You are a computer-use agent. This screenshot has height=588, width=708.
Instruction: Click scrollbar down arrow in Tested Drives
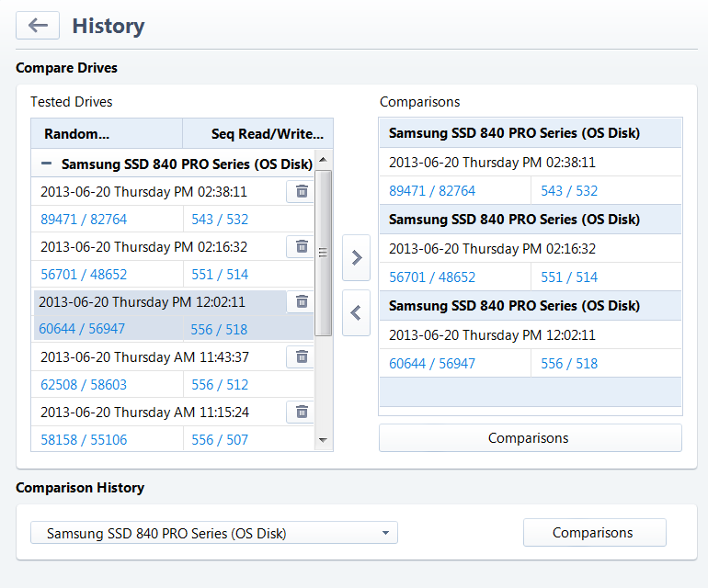323,440
